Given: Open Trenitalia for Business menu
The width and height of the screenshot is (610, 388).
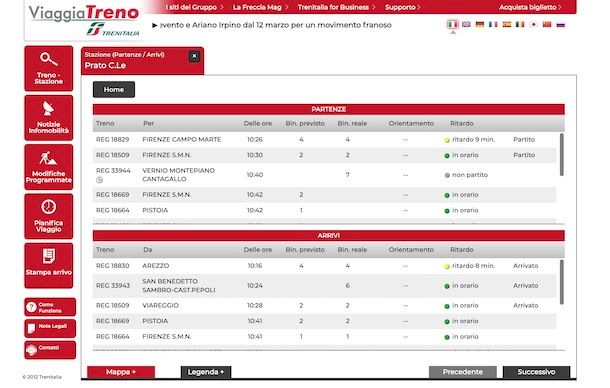Looking at the screenshot, I should click(337, 7).
